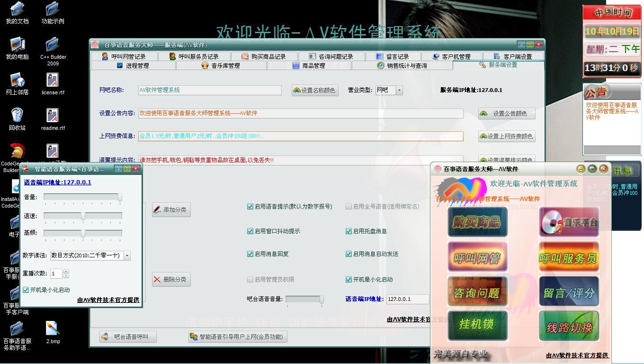The height and width of the screenshot is (364, 644).
Task: Click 购买商品 tile in client window
Action: (477, 222)
